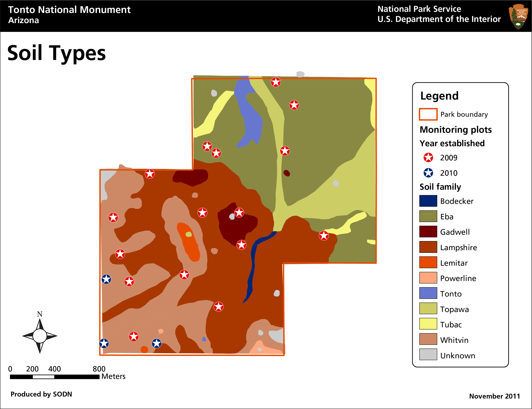This screenshot has width=532, height=409.
Task: Click the Whitvin legend swatch
Action: tap(428, 339)
